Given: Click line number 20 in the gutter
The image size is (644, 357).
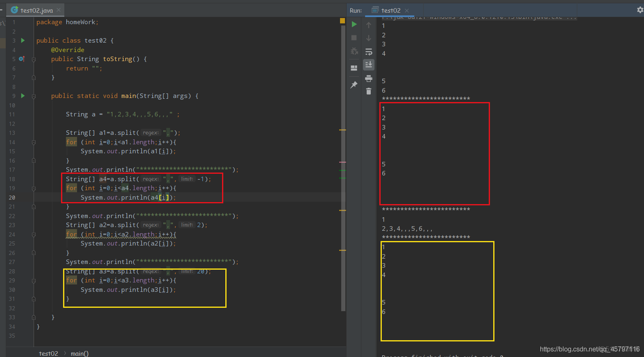Looking at the screenshot, I should tap(12, 198).
